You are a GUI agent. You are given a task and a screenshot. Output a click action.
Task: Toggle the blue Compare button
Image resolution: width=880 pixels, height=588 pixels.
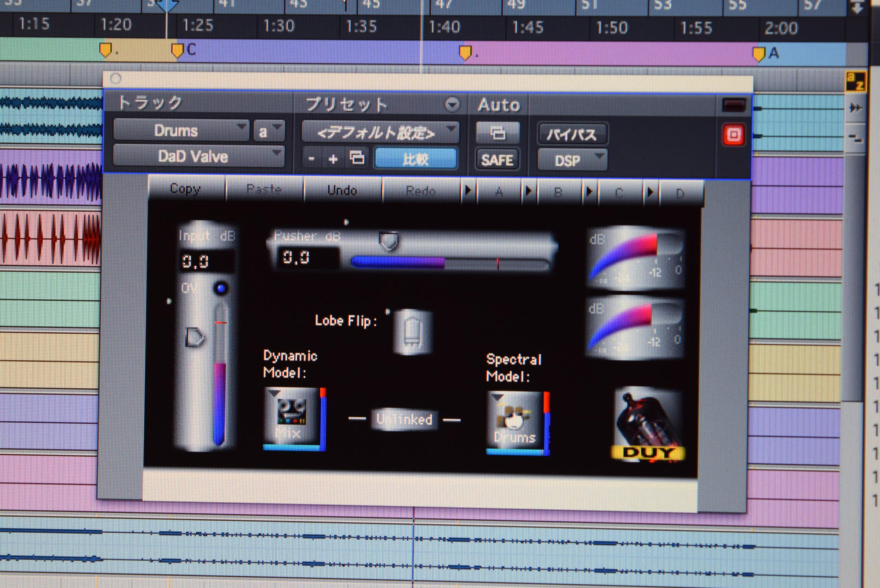click(416, 159)
